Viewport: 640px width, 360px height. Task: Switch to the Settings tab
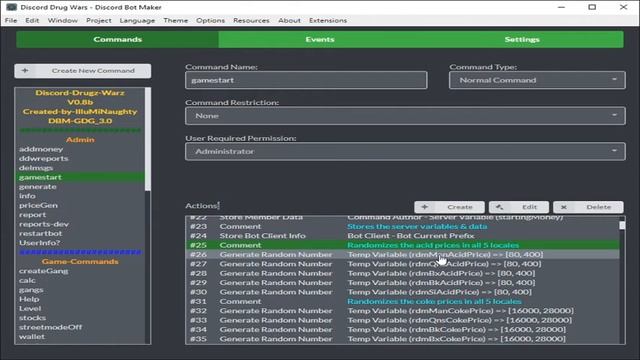pyautogui.click(x=522, y=40)
